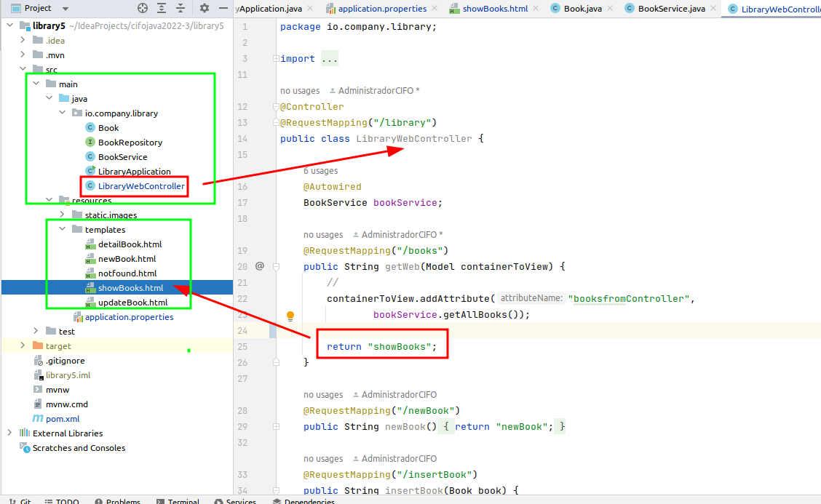Image resolution: width=821 pixels, height=504 pixels.
Task: Open the Services tool window
Action: pyautogui.click(x=235, y=500)
